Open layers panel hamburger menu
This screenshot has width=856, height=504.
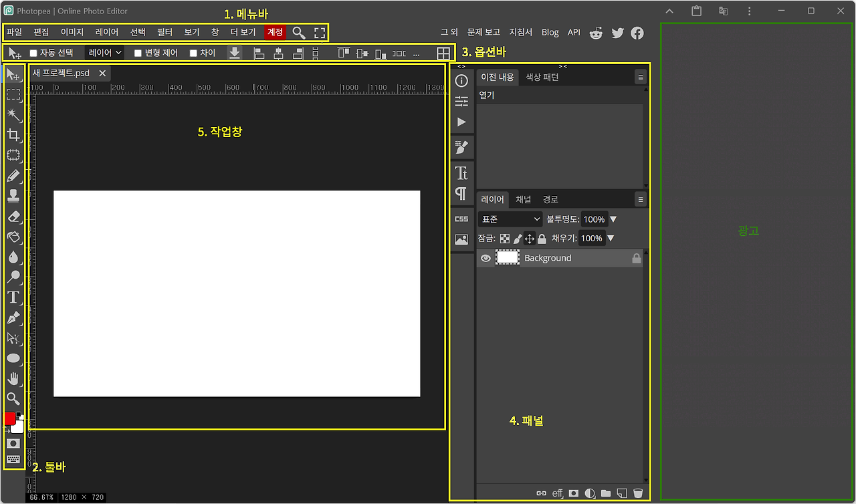pyautogui.click(x=641, y=199)
